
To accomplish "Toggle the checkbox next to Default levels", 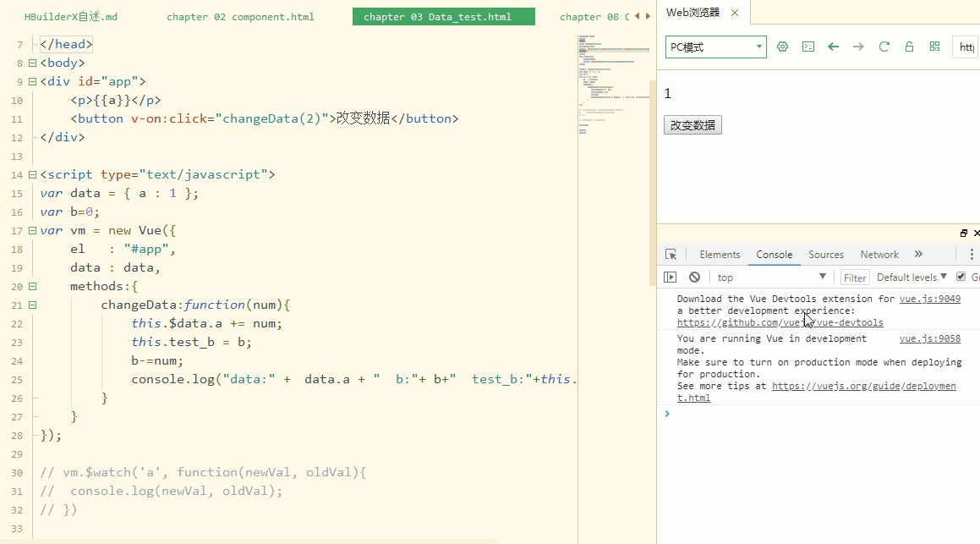I will [x=961, y=277].
